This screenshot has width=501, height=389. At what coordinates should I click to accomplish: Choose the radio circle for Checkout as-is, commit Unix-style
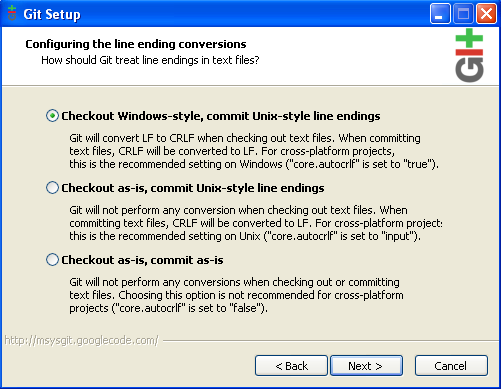point(52,188)
